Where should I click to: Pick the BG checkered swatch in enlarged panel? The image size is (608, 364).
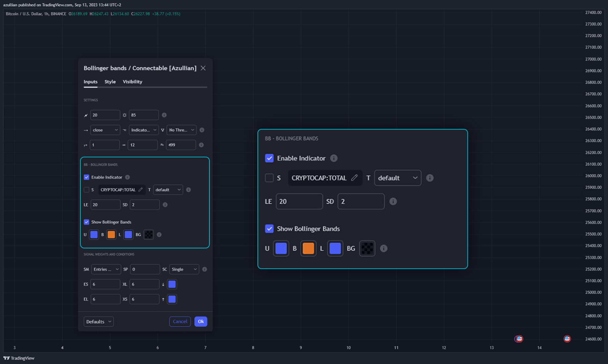(367, 248)
